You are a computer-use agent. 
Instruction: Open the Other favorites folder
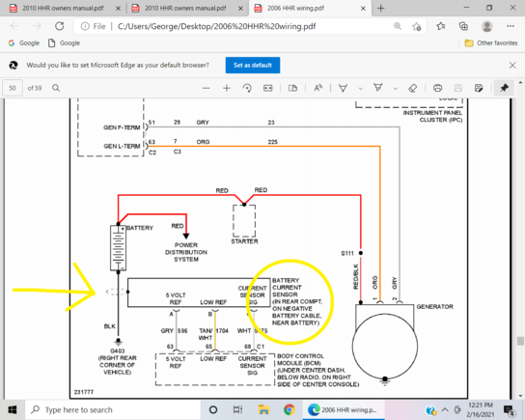491,42
